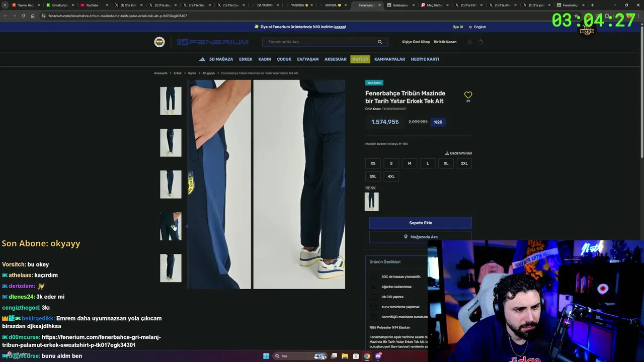Click Erkek breadcrumb link

pos(178,73)
